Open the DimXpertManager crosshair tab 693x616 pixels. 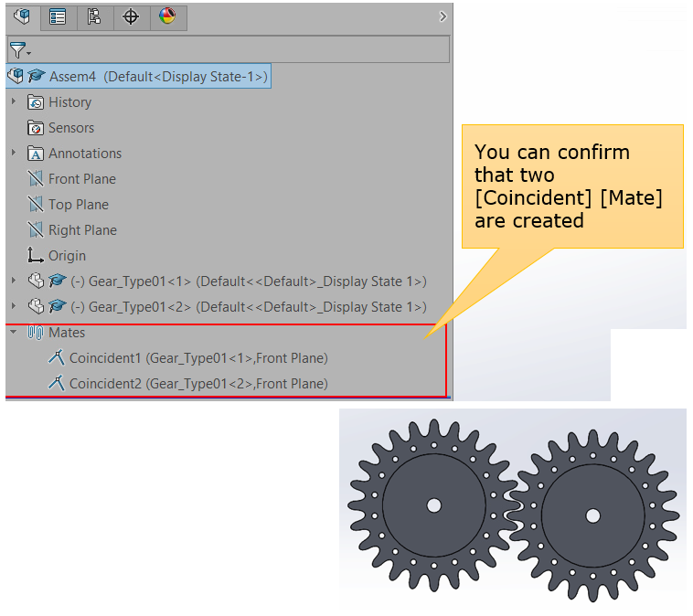point(132,17)
